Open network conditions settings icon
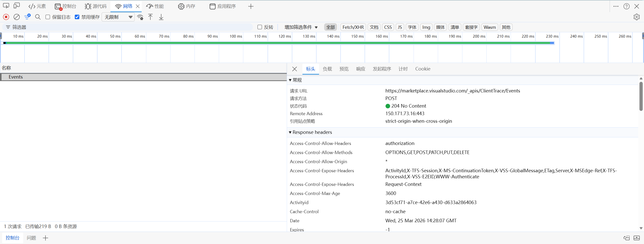This screenshot has height=244, width=644. 140,17
